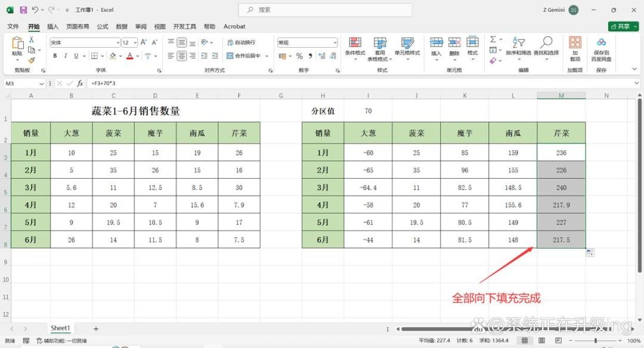
Task: Click the increase decimal icon
Action: coord(322,56)
